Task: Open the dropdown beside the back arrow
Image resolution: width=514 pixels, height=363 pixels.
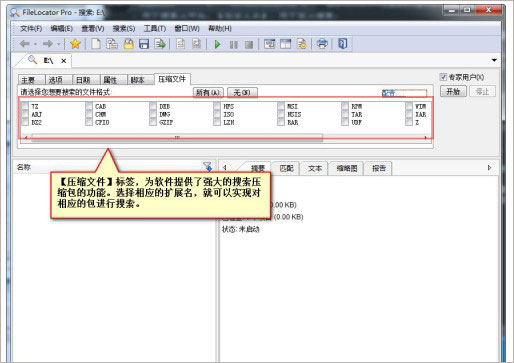Action: 35,44
